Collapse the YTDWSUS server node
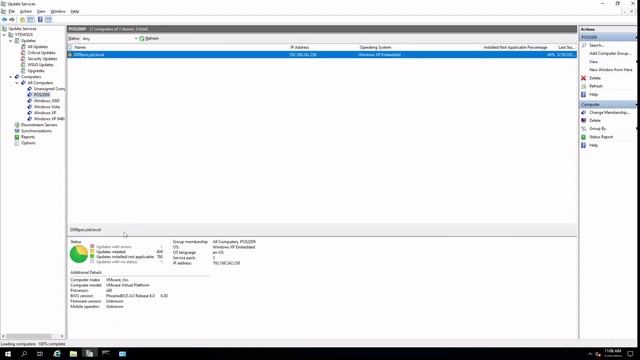This screenshot has width=640, height=360. (4, 35)
